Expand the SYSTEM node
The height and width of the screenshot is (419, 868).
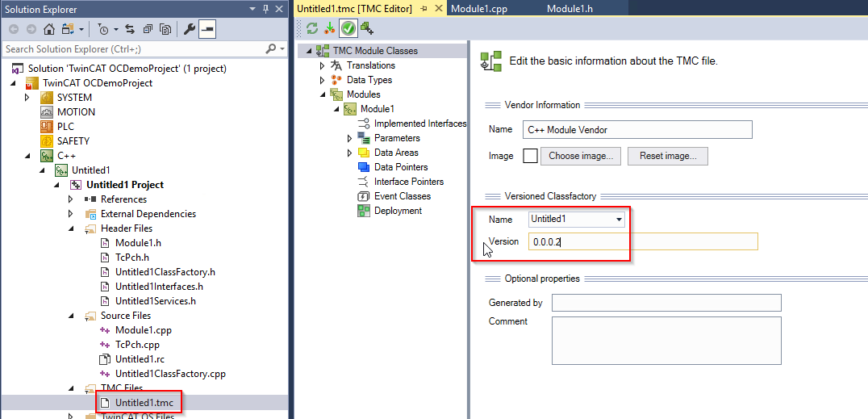coord(27,98)
